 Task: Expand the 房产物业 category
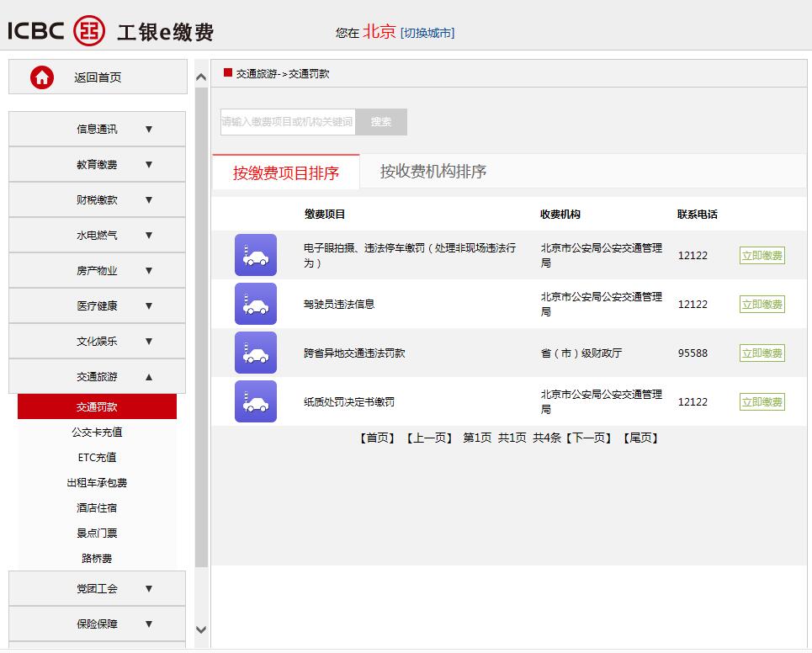(x=98, y=270)
